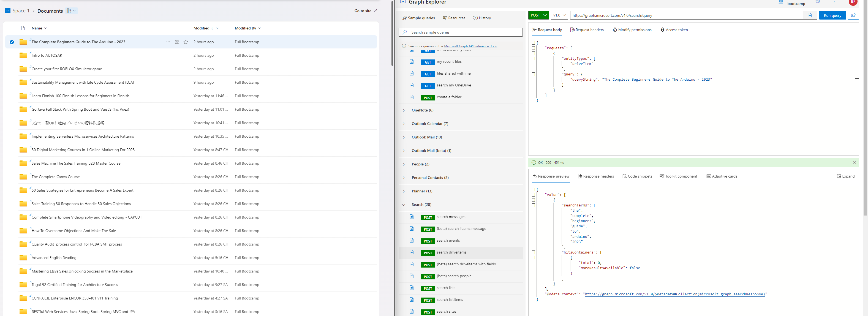This screenshot has width=868, height=316.
Task: Click the Expand response button
Action: click(x=845, y=176)
